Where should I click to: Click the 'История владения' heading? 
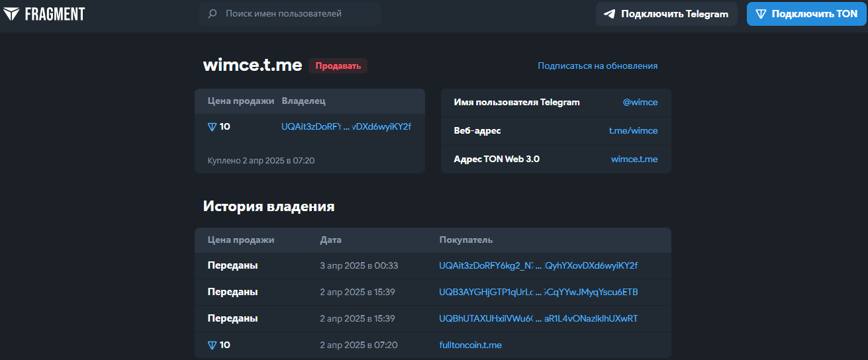[269, 206]
